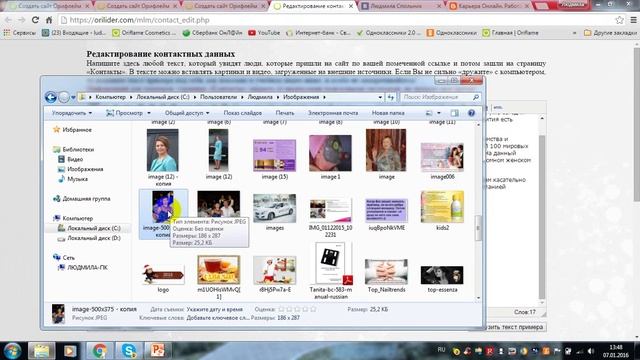The image size is (640, 360).
Task: Select Локальный диск (C:) in sidebar
Action: (x=93, y=228)
